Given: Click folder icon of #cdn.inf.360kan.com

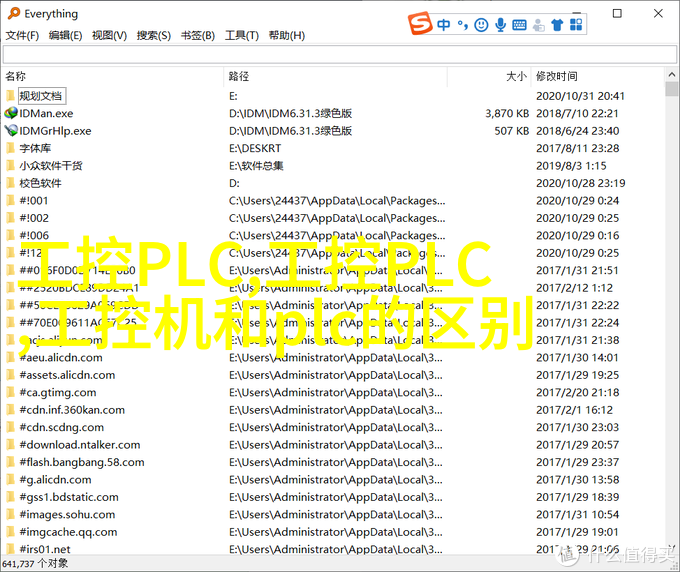Looking at the screenshot, I should (x=11, y=409).
